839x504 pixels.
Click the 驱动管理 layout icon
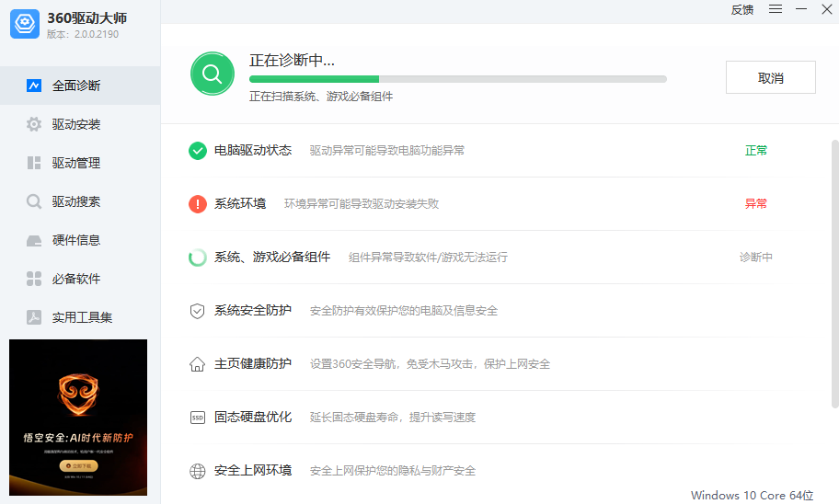click(34, 163)
